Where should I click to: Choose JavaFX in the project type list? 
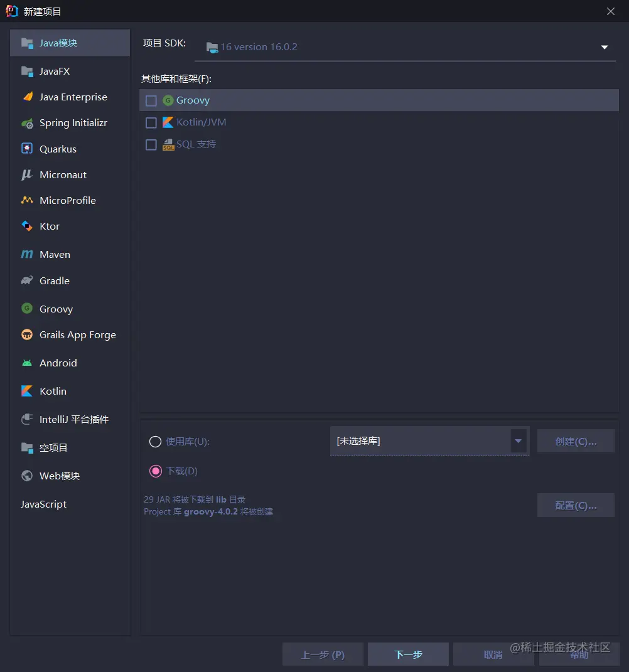pyautogui.click(x=70, y=71)
